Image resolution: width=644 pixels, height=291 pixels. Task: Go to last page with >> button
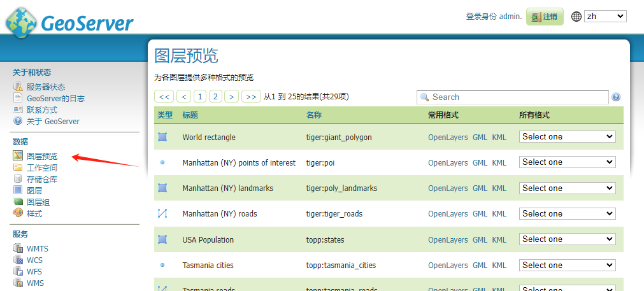pos(252,96)
